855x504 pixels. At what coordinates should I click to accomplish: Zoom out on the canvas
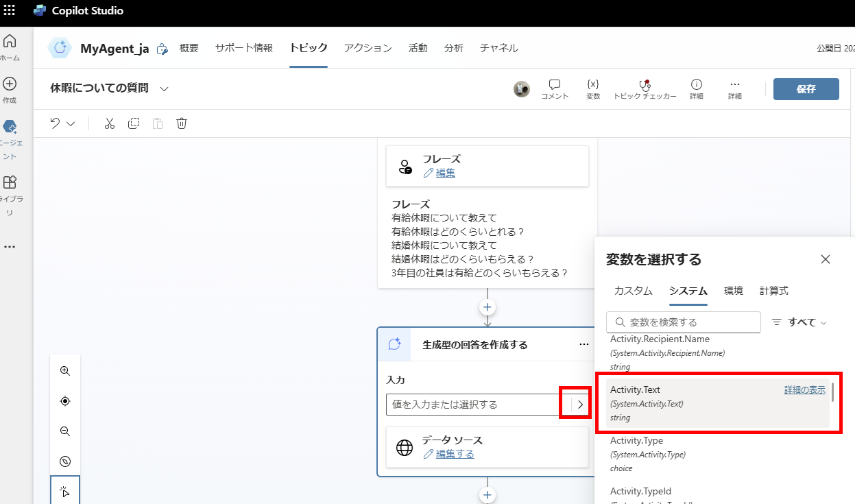(65, 431)
